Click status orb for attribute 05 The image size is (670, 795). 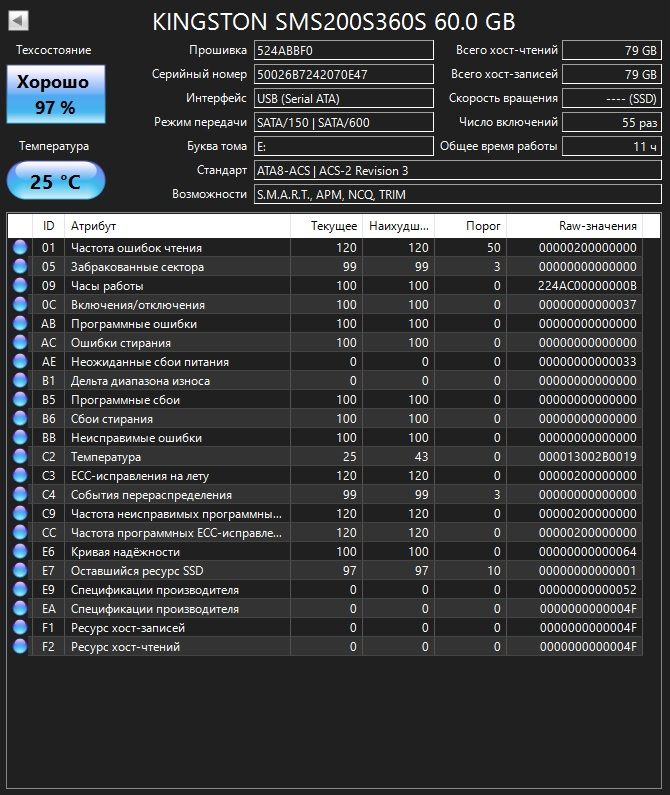[x=20, y=266]
